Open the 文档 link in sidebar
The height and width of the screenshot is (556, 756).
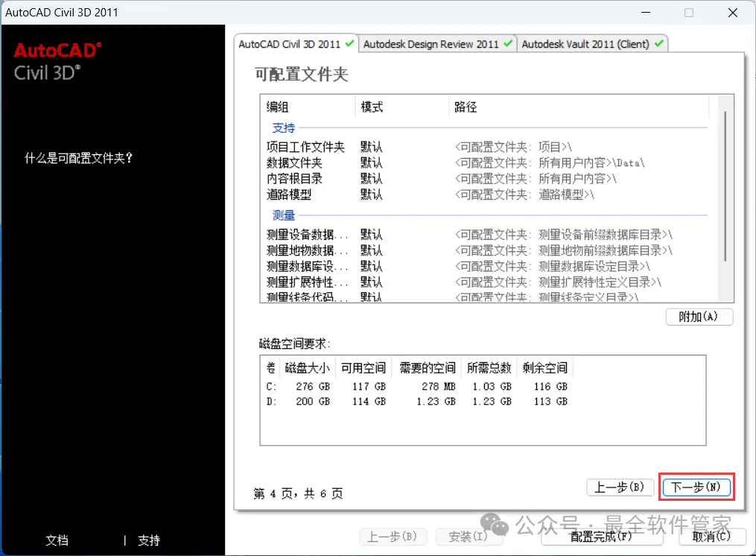tap(57, 540)
